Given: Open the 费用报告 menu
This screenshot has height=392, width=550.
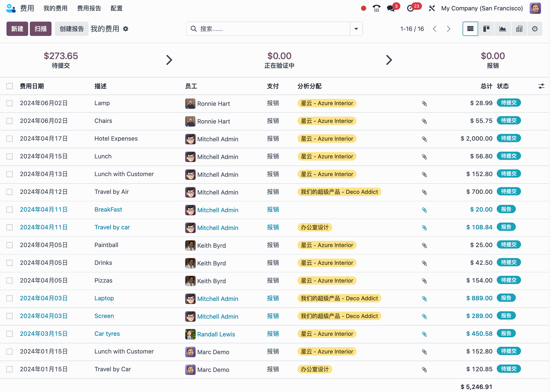Looking at the screenshot, I should tap(89, 8).
